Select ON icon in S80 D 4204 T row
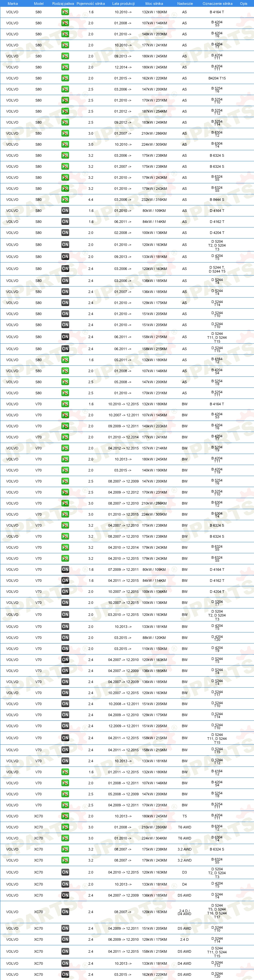The width and height of the screenshot is (254, 980). (x=65, y=232)
